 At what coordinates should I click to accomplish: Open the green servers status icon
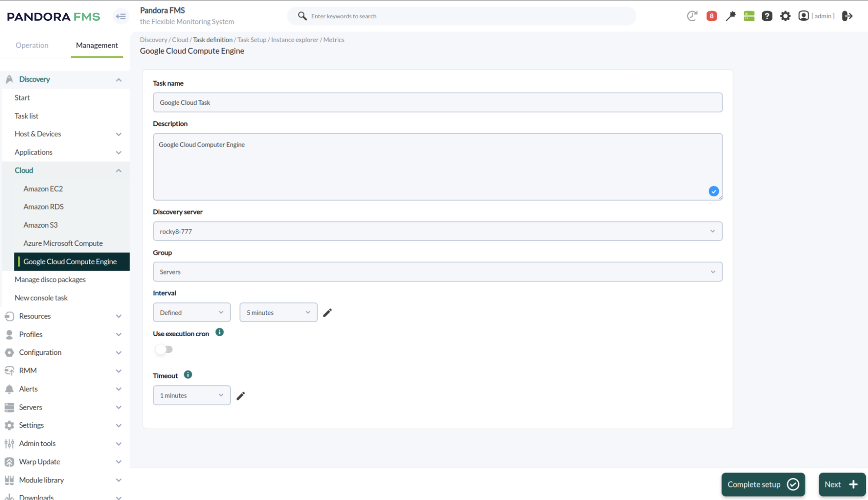pyautogui.click(x=749, y=16)
